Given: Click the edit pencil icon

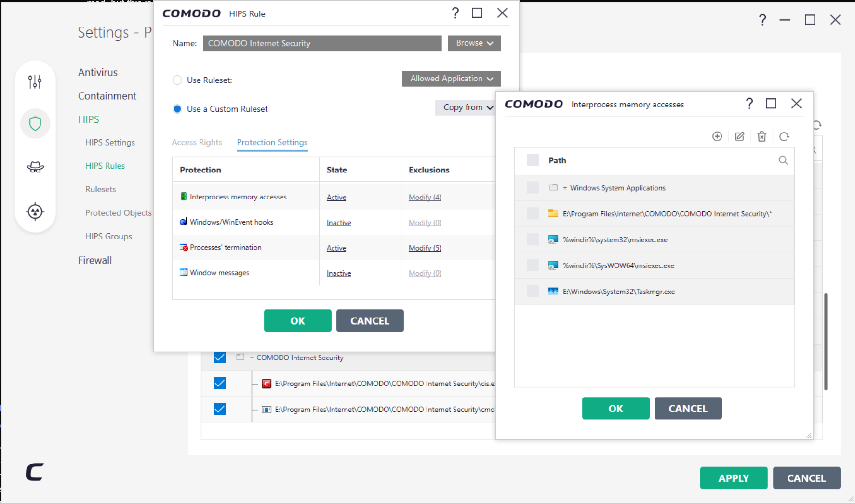Looking at the screenshot, I should point(739,136).
